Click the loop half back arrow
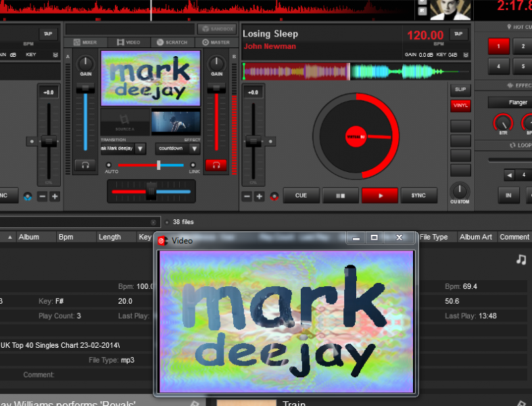The image size is (532, 406). [x=509, y=175]
